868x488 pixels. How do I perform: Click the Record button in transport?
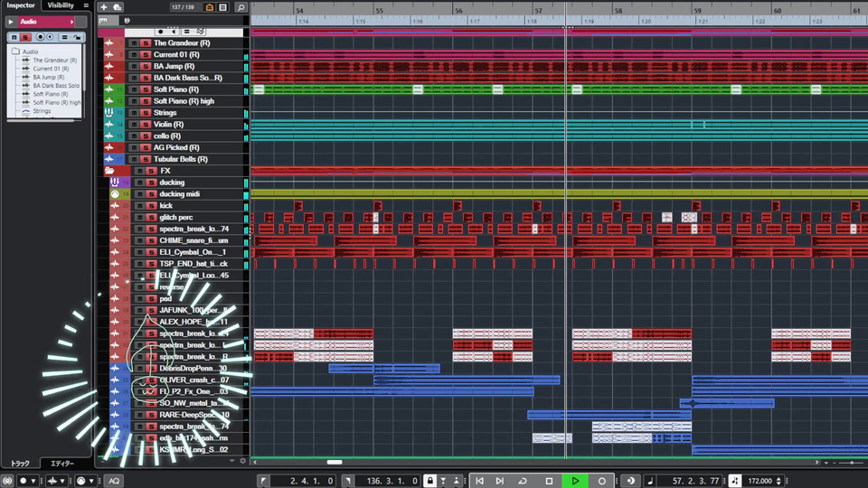[x=601, y=481]
